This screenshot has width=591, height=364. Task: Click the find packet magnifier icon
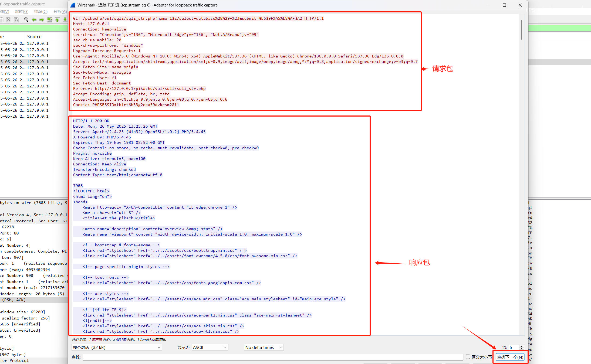click(x=26, y=19)
